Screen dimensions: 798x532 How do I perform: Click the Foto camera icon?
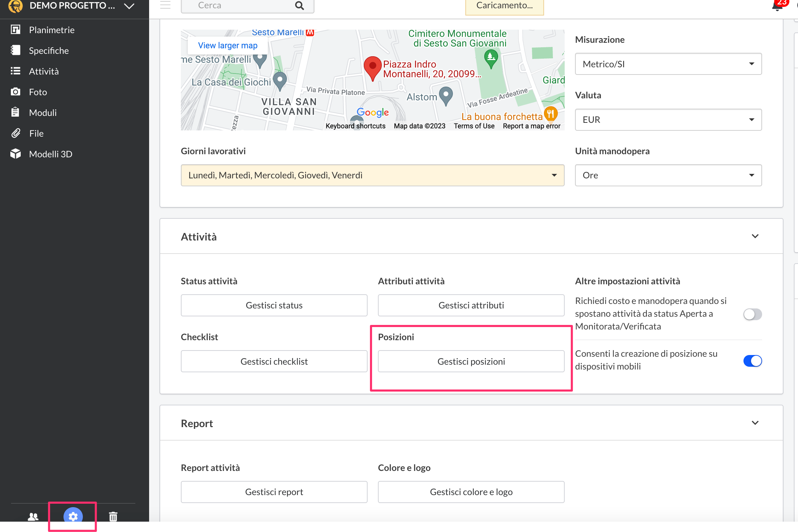[16, 92]
